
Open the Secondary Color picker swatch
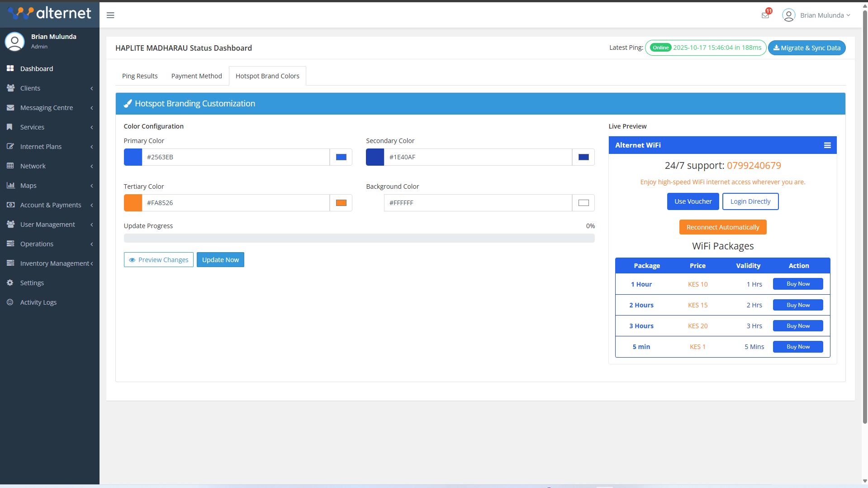pos(583,157)
